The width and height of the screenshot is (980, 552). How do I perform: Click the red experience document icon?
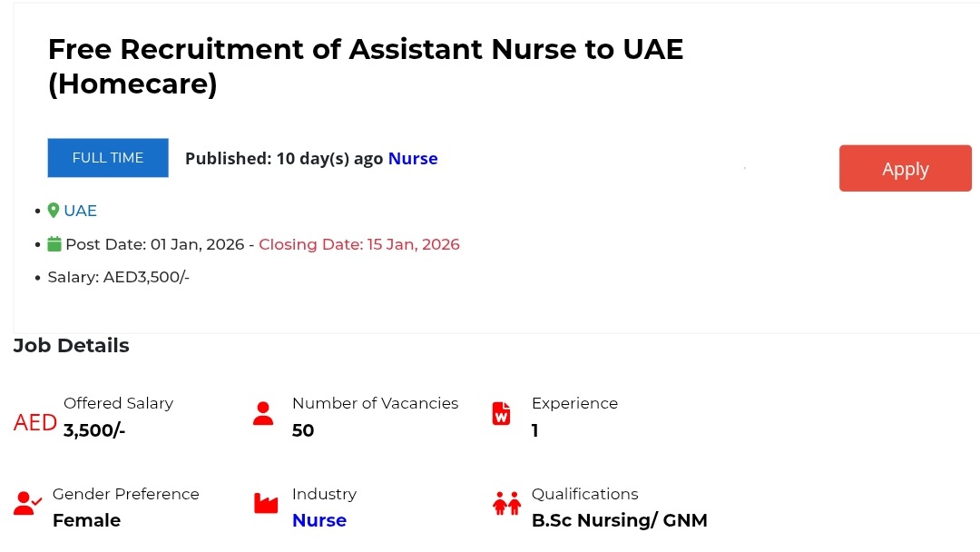pyautogui.click(x=501, y=414)
